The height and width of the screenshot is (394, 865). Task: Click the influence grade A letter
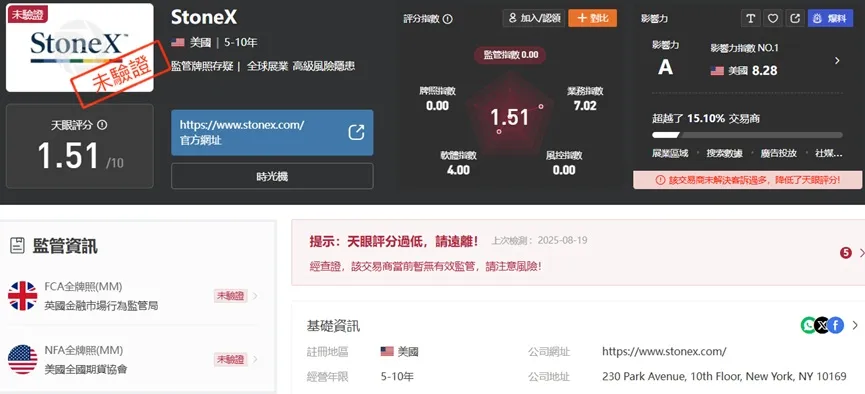point(666,67)
